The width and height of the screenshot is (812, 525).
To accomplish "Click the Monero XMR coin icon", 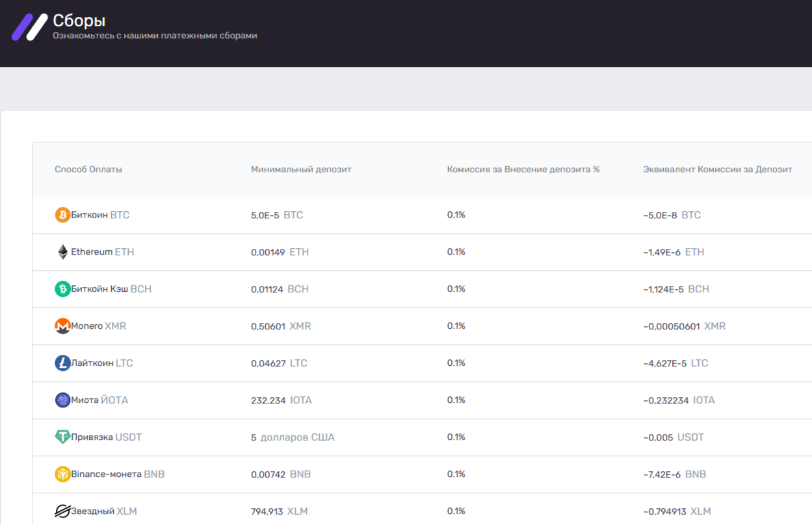I will point(62,326).
